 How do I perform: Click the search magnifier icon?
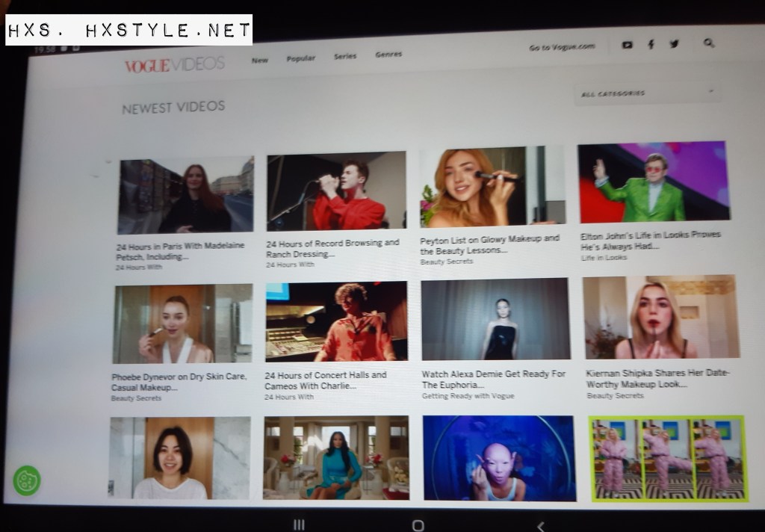pos(708,43)
